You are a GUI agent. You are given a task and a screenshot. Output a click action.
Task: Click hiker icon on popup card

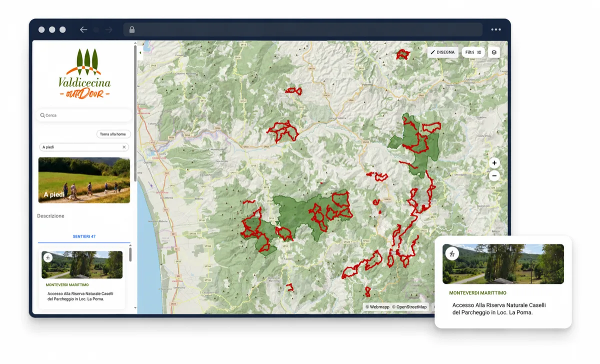coord(452,253)
